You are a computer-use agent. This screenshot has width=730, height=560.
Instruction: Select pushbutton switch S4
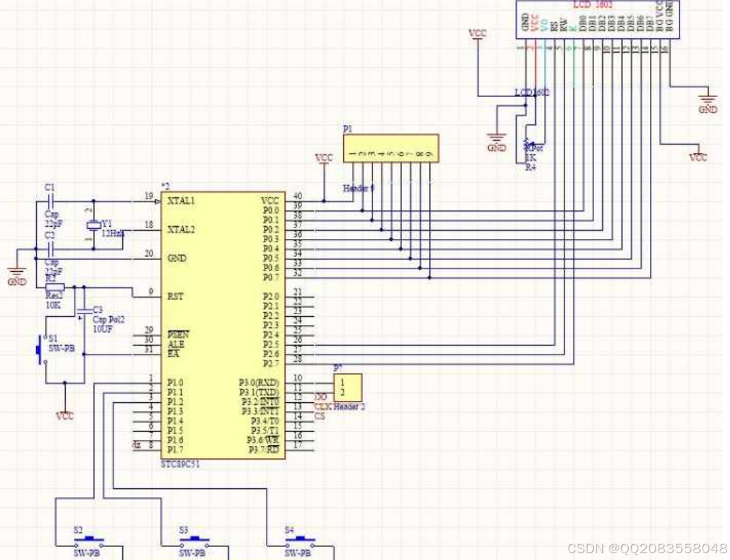click(300, 542)
